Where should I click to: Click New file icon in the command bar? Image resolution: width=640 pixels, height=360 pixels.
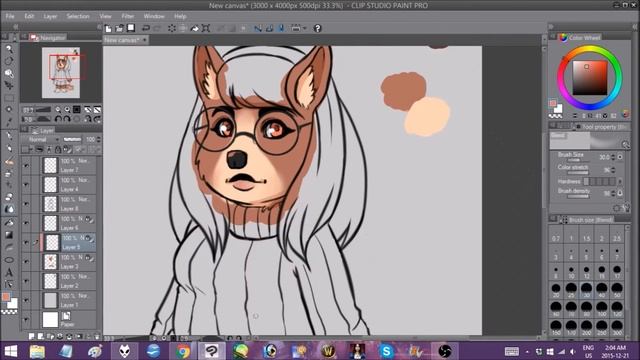coord(108,28)
